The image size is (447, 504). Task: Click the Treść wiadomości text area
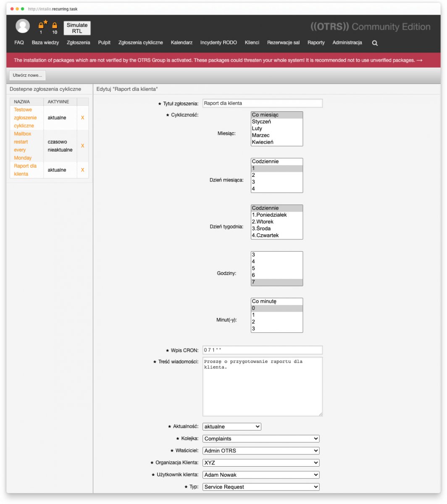point(263,387)
